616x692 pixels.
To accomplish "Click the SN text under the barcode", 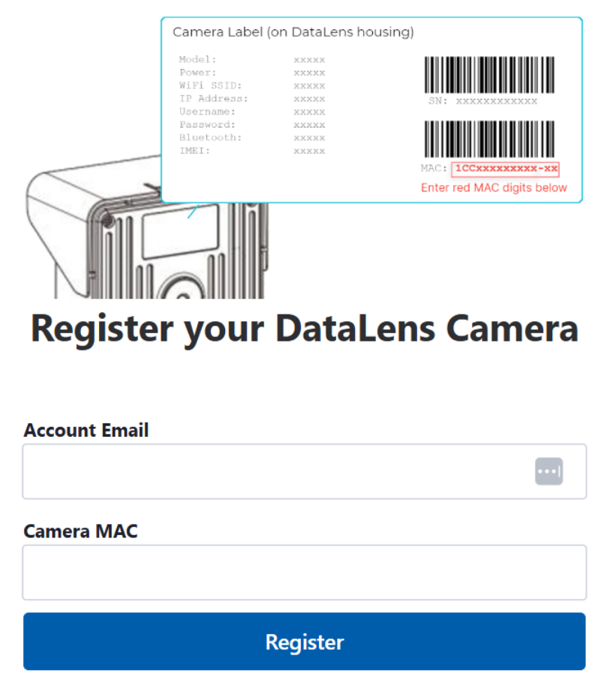I will coord(483,101).
